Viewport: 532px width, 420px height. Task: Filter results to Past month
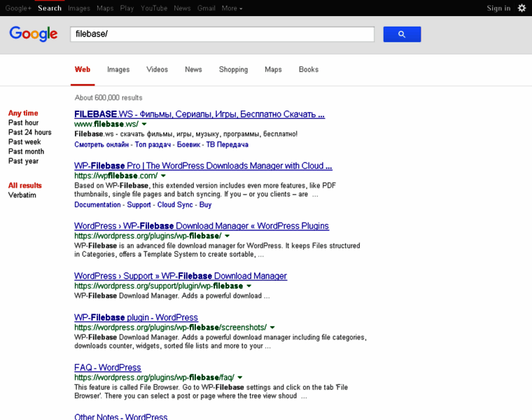coord(26,151)
